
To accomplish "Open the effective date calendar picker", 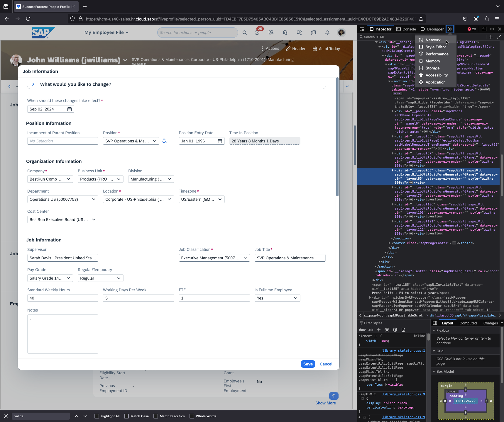I will pyautogui.click(x=70, y=109).
